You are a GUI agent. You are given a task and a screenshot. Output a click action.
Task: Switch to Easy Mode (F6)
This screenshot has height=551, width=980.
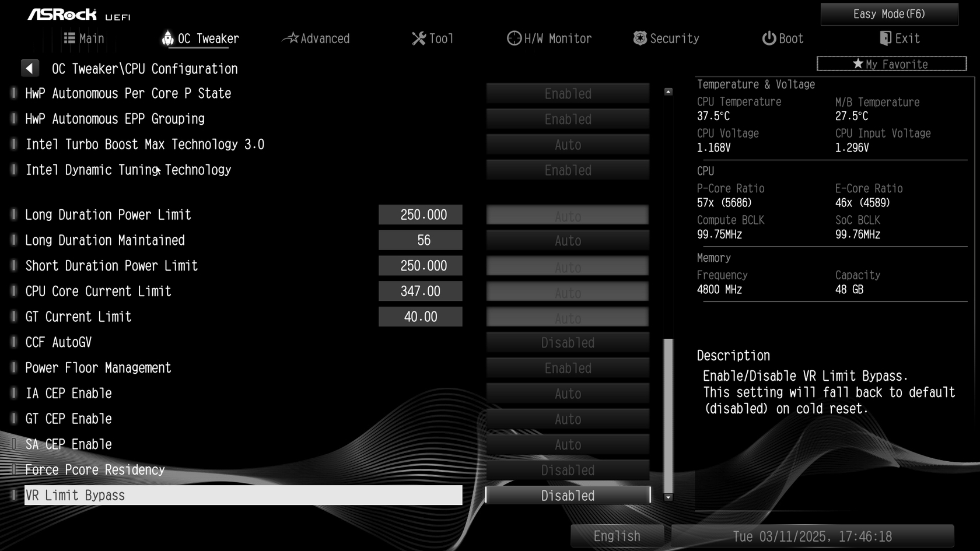(889, 14)
